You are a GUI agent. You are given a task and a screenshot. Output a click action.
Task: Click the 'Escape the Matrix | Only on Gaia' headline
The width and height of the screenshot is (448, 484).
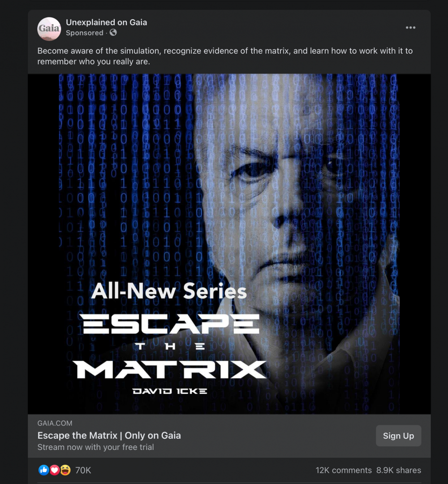(x=109, y=435)
